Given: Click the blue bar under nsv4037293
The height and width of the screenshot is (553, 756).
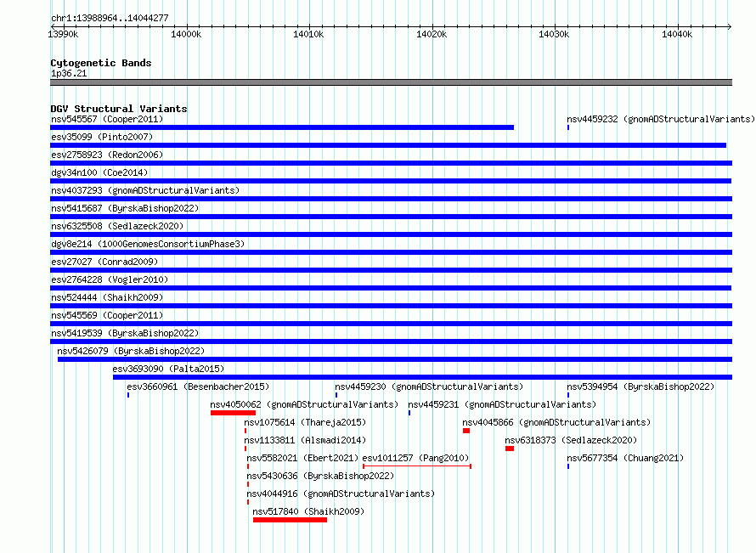Looking at the screenshot, I should 391,199.
